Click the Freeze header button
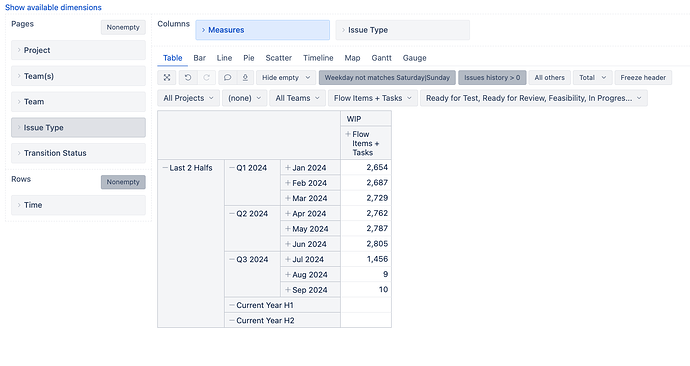This screenshot has height=366, width=690. pos(643,77)
